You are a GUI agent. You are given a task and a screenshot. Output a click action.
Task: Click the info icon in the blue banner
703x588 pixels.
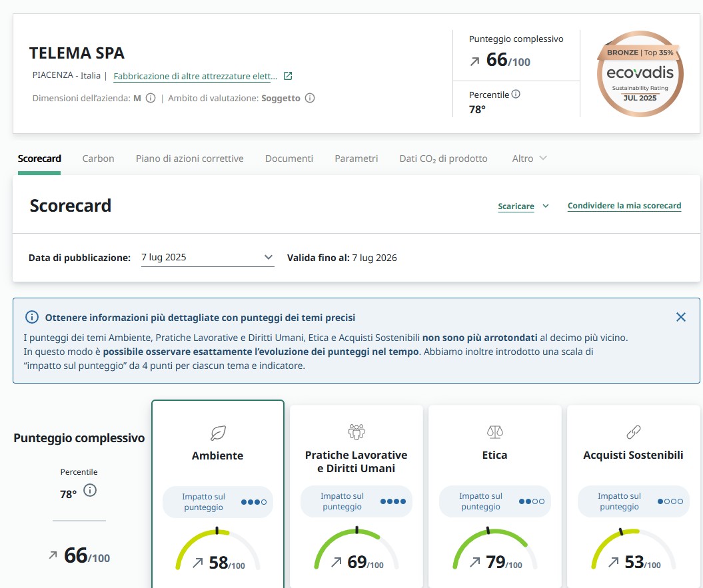tap(31, 317)
